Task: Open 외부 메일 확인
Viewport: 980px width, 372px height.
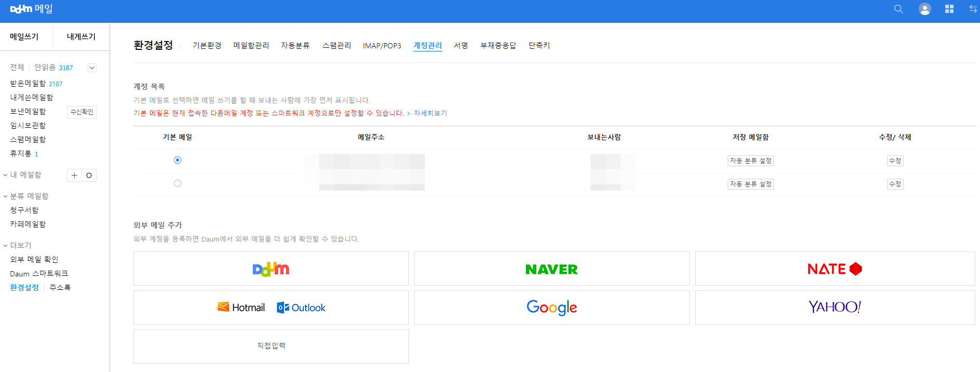Action: (34, 260)
